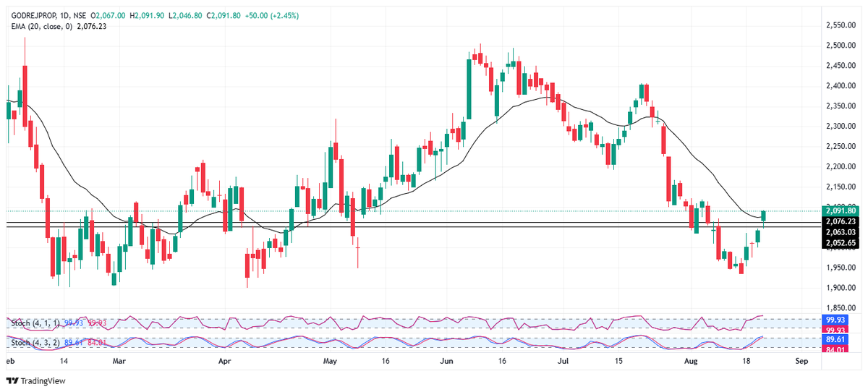Click the Mar label on the time axis
The width and height of the screenshot is (868, 392).
[x=119, y=359]
